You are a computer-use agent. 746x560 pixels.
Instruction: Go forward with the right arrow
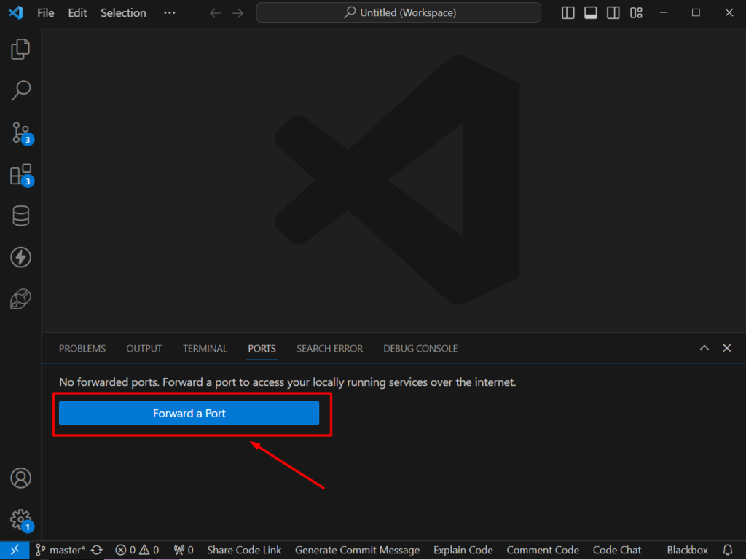coord(238,13)
